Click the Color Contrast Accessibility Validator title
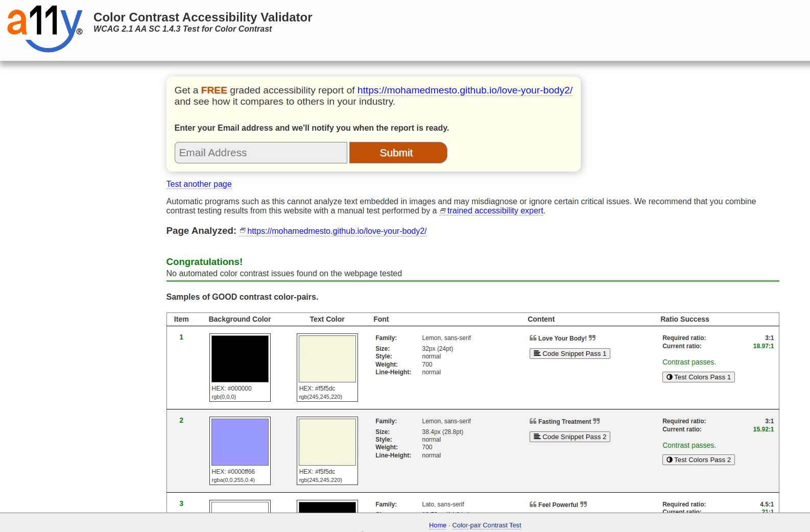The height and width of the screenshot is (532, 810). coord(203,17)
